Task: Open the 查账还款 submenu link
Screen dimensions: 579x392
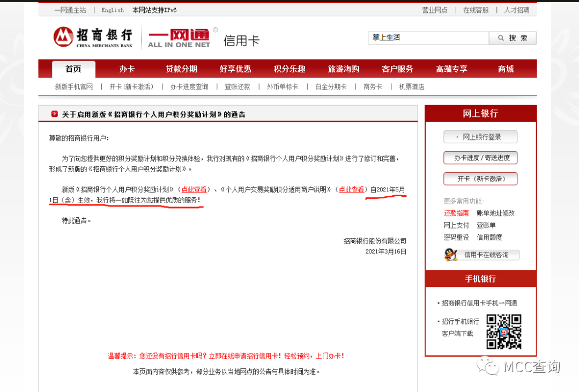Action: pos(237,87)
